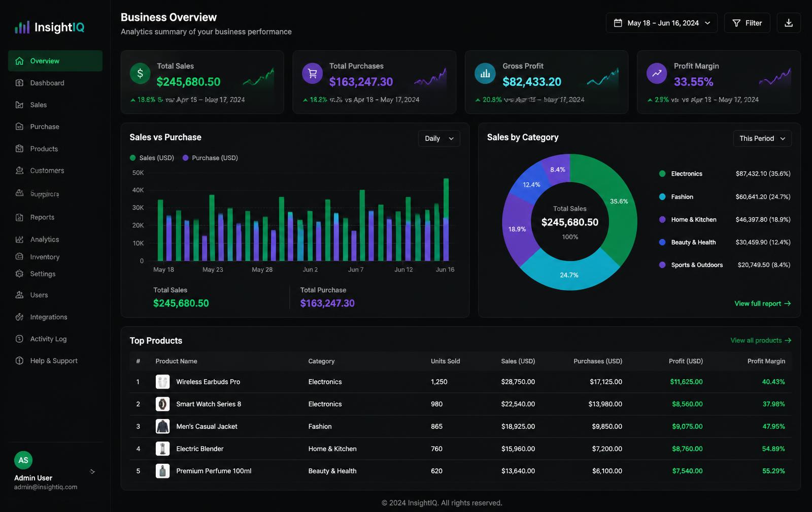Image resolution: width=812 pixels, height=512 pixels.
Task: Click the Inventory icon in the sidebar
Action: click(x=19, y=257)
